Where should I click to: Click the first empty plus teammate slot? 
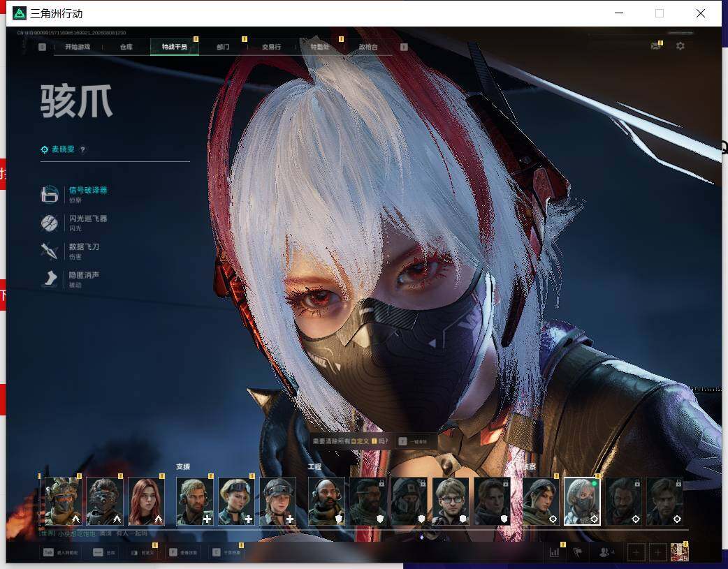636,552
